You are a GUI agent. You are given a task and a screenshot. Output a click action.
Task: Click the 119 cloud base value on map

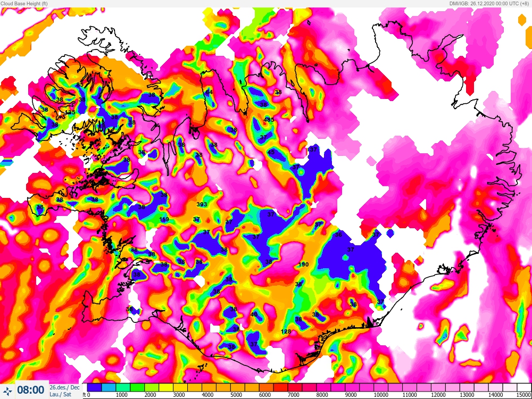(x=164, y=220)
